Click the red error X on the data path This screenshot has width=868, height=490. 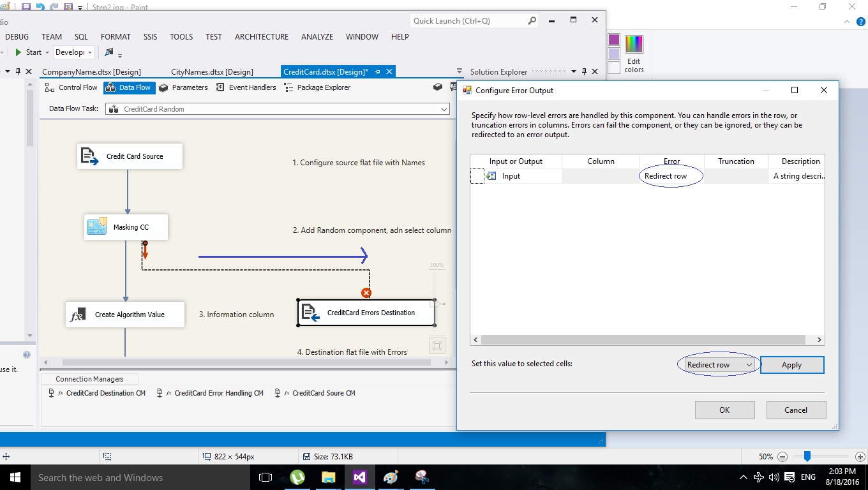pyautogui.click(x=366, y=293)
